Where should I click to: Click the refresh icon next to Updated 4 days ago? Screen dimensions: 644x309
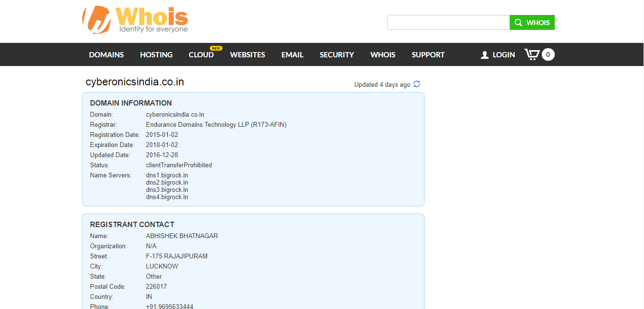coord(417,84)
